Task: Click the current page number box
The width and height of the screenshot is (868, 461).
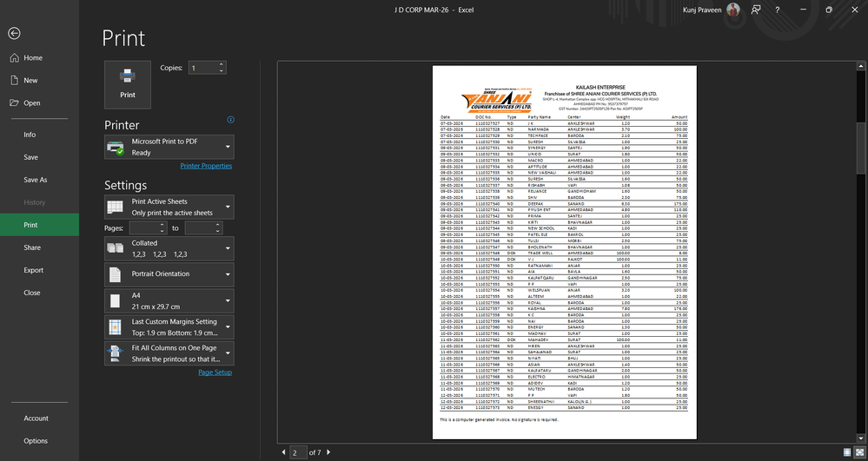Action: tap(298, 452)
